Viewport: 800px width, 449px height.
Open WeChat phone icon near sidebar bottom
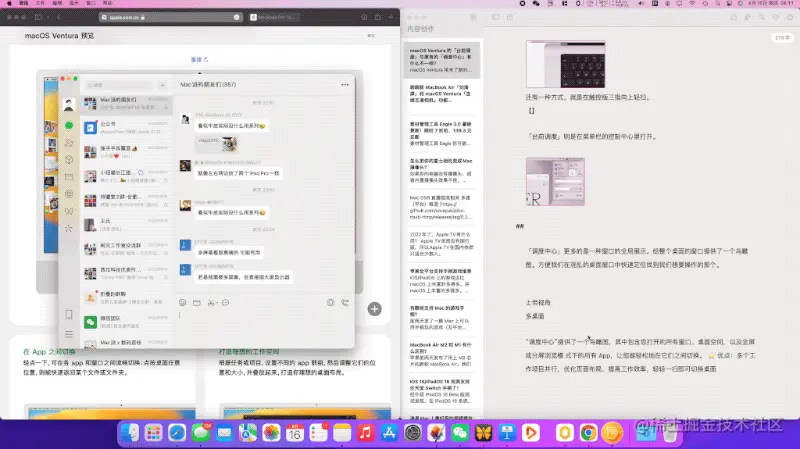pos(69,314)
